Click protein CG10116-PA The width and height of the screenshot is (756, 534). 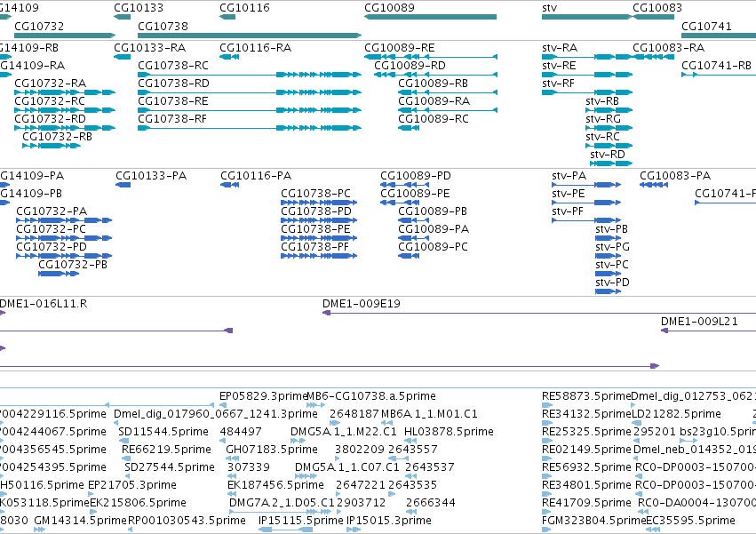click(229, 185)
